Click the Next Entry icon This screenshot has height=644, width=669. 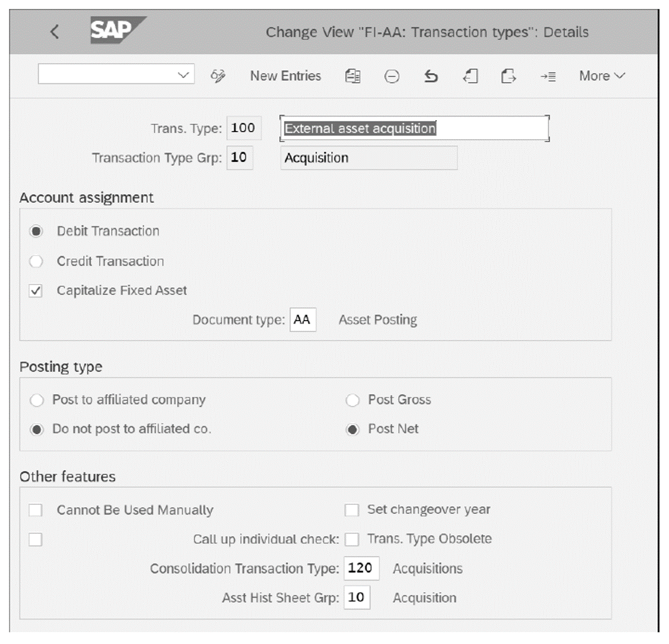(x=507, y=76)
